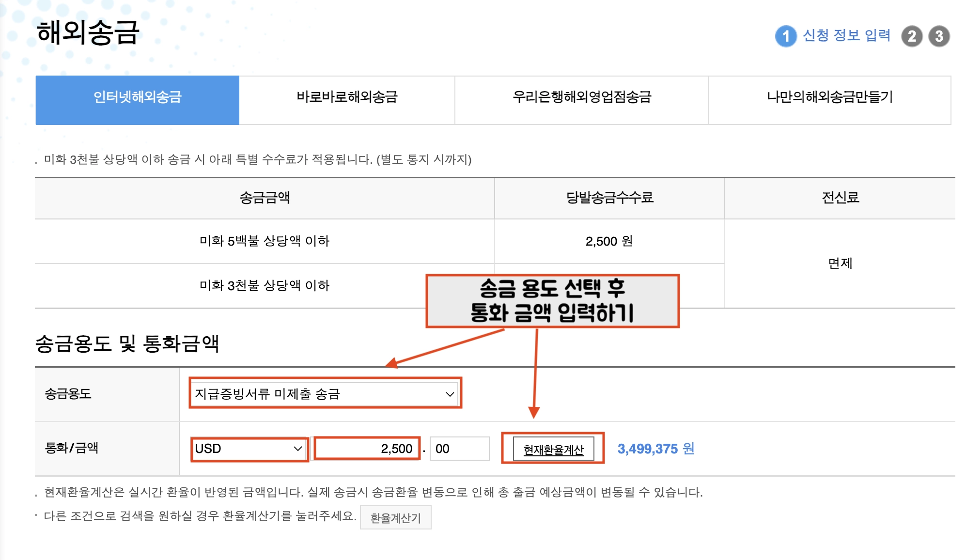Select the 인터넷해외송금 tab
966x560 pixels.
[137, 100]
